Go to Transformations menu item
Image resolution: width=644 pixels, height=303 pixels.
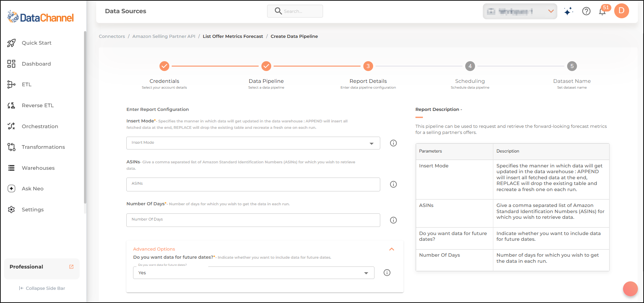click(43, 147)
